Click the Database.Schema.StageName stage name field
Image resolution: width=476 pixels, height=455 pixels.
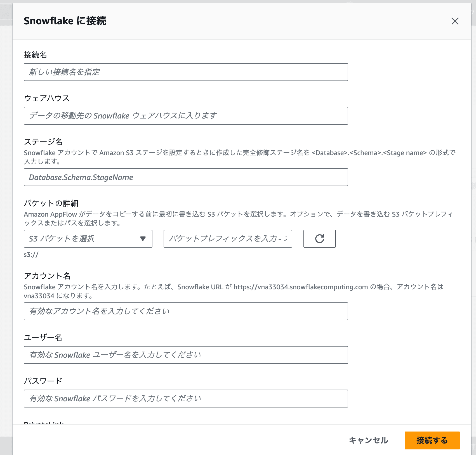(186, 177)
